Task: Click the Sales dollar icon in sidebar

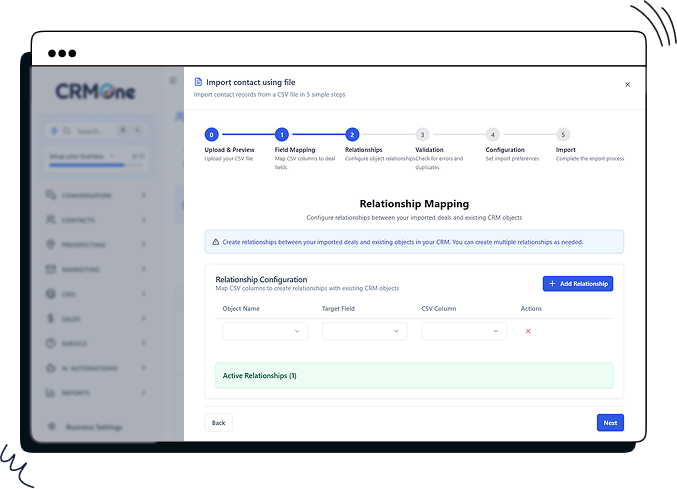Action: click(51, 318)
